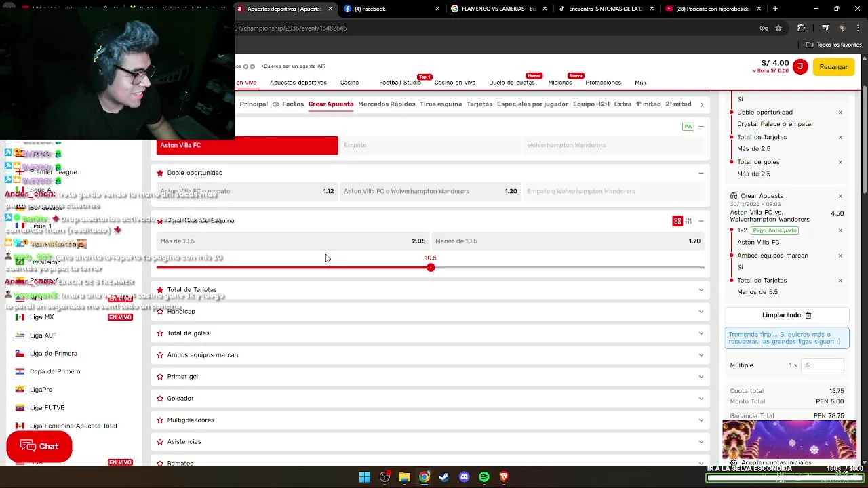Click the promotional game banner thumbnail
This screenshot has height=488, width=868.
(x=789, y=440)
